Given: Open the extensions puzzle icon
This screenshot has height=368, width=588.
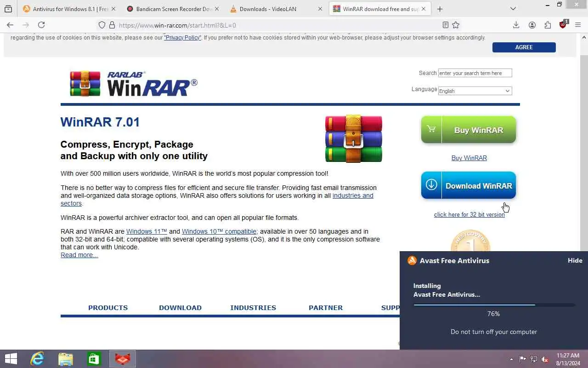Looking at the screenshot, I should coord(548,25).
